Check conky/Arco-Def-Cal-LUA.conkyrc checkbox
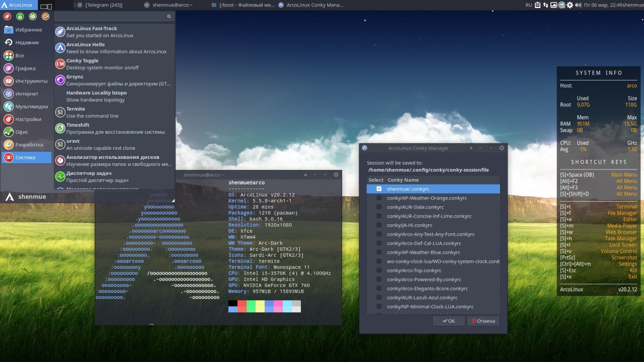Image resolution: width=644 pixels, height=362 pixels. click(379, 243)
